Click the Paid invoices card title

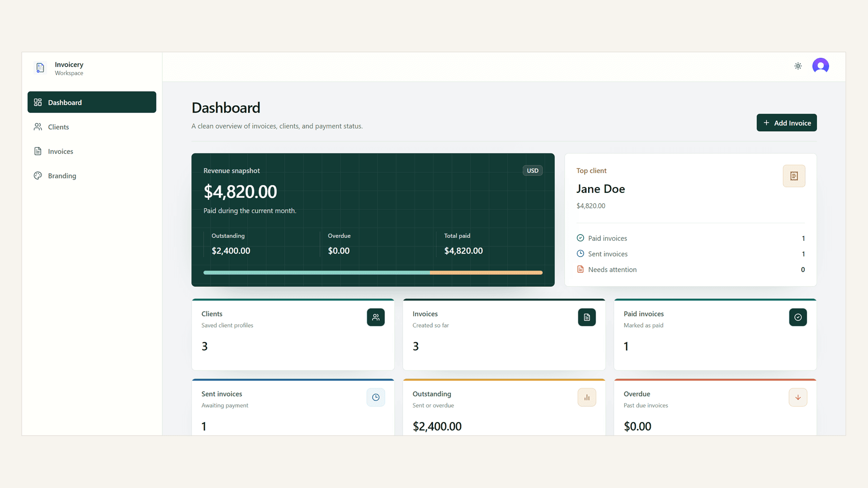(643, 314)
